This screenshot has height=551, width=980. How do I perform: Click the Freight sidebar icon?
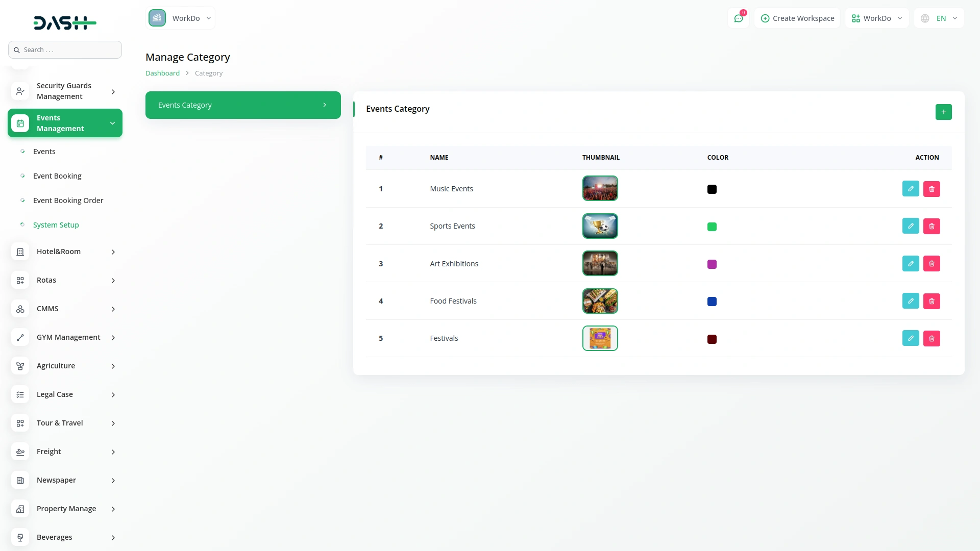tap(20, 452)
